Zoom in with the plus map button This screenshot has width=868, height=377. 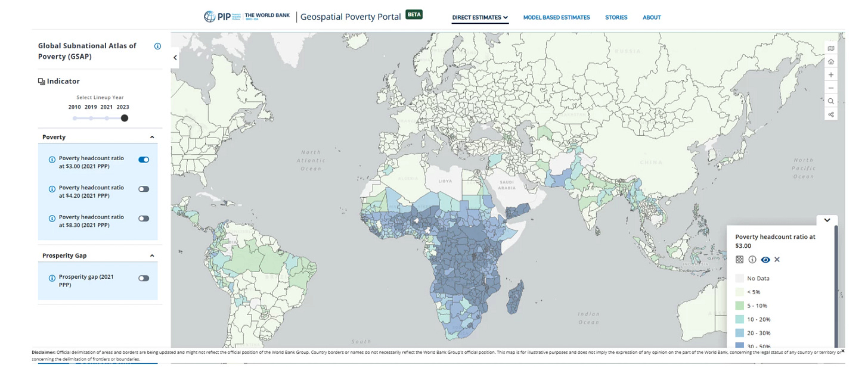[x=831, y=75]
